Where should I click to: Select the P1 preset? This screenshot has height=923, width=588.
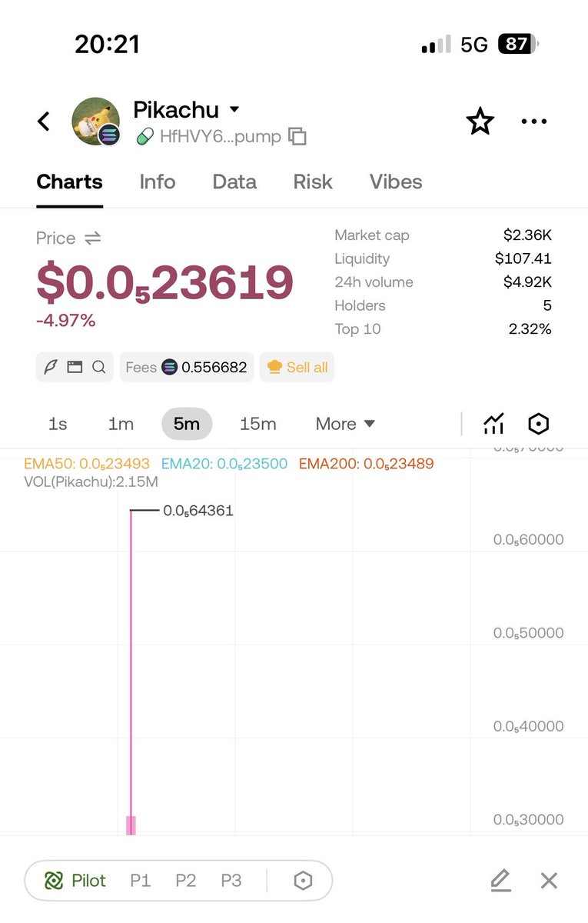click(140, 881)
